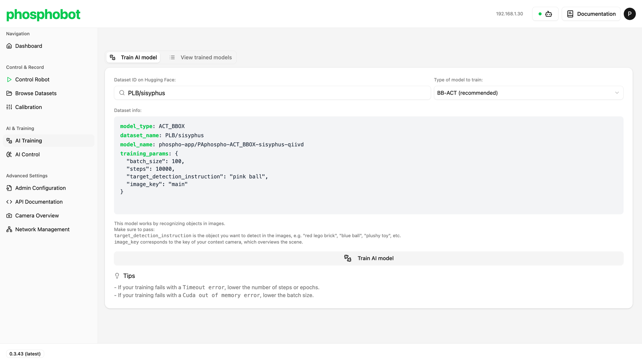
Task: Switch to View trained models tab
Action: pos(201,57)
